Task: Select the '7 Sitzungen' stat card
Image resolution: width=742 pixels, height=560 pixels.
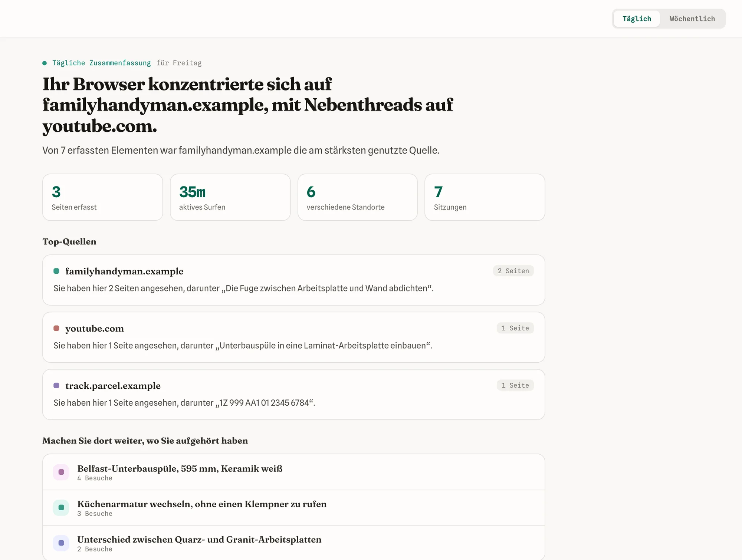Action: click(485, 197)
